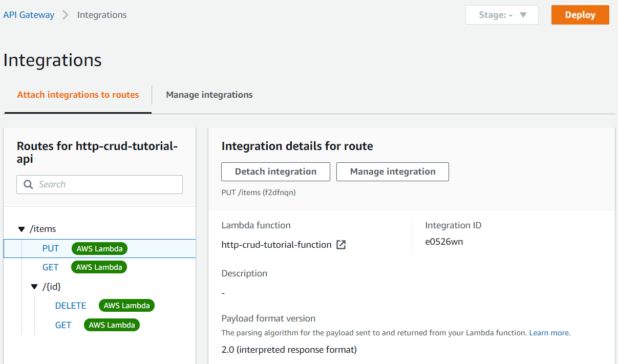
Task: Click the Deploy button
Action: tap(580, 15)
